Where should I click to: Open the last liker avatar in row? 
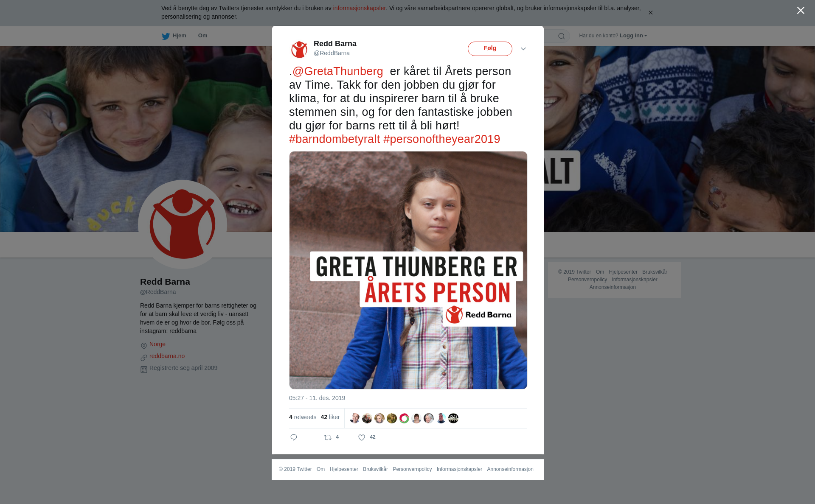coord(453,418)
